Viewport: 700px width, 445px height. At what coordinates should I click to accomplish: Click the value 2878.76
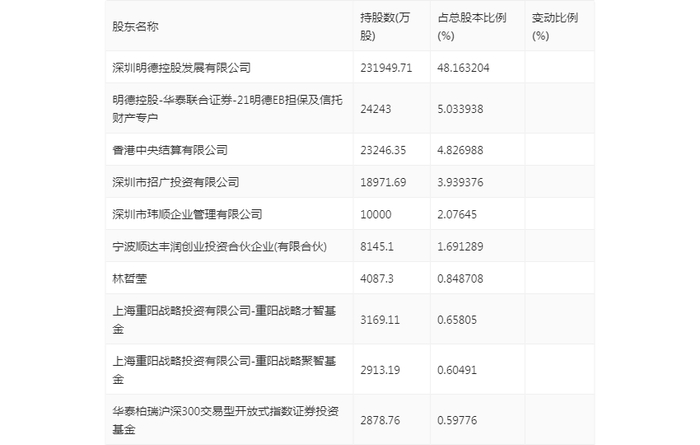(x=380, y=420)
